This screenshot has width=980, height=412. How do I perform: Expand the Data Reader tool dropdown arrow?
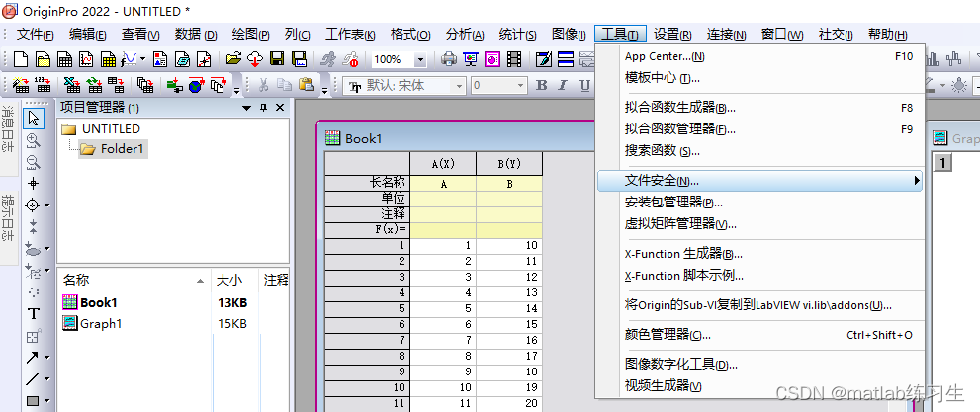pyautogui.click(x=46, y=206)
